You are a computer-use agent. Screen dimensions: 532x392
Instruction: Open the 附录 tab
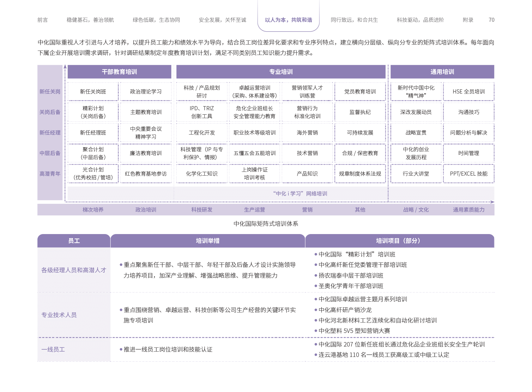tap(468, 20)
